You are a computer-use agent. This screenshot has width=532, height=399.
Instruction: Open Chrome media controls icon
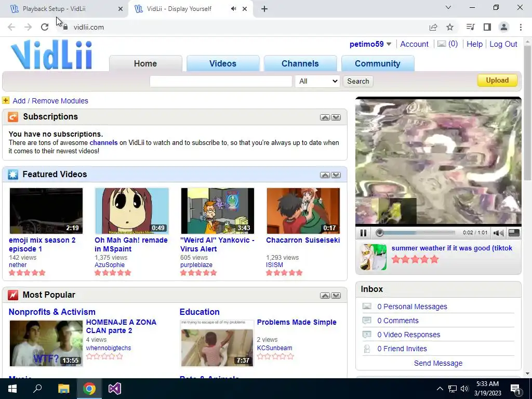(470, 27)
